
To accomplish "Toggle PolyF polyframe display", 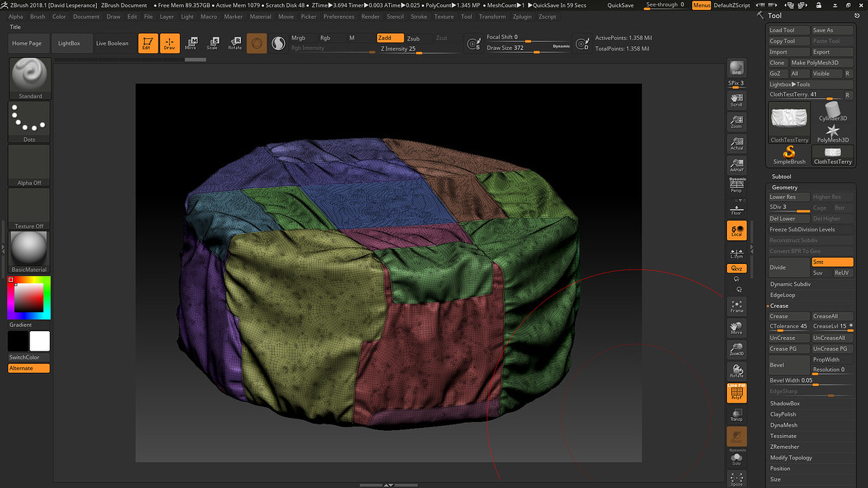I will click(736, 393).
